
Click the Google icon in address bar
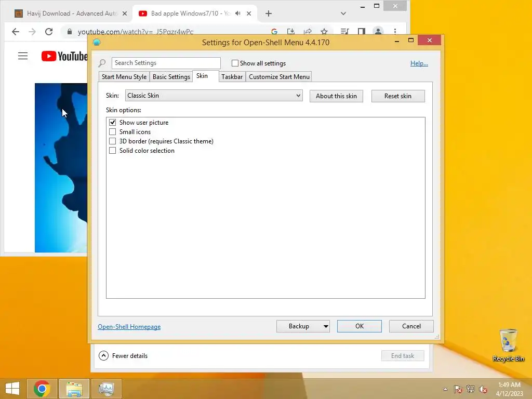coord(274,32)
